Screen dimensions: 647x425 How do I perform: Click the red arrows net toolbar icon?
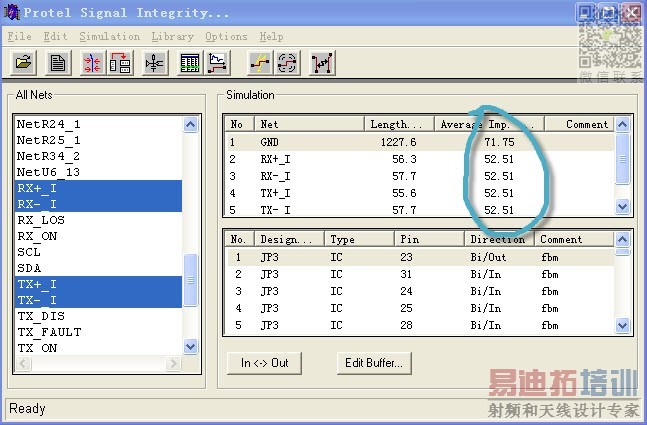[92, 63]
